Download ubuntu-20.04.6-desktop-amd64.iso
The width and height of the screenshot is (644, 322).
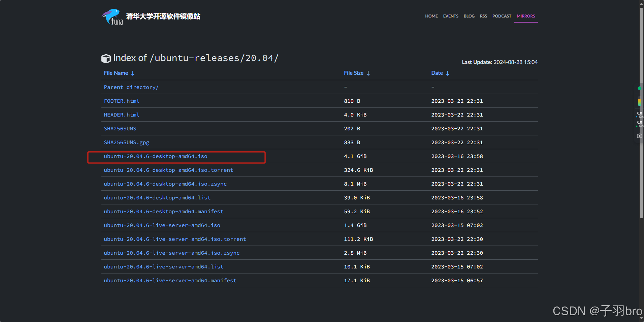156,156
